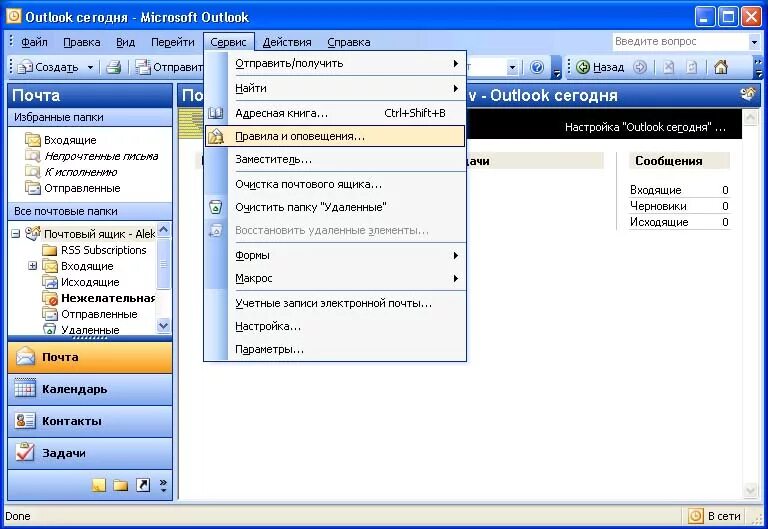The image size is (768, 529).
Task: Open Notes via yellow shortcut icon
Action: point(98,485)
